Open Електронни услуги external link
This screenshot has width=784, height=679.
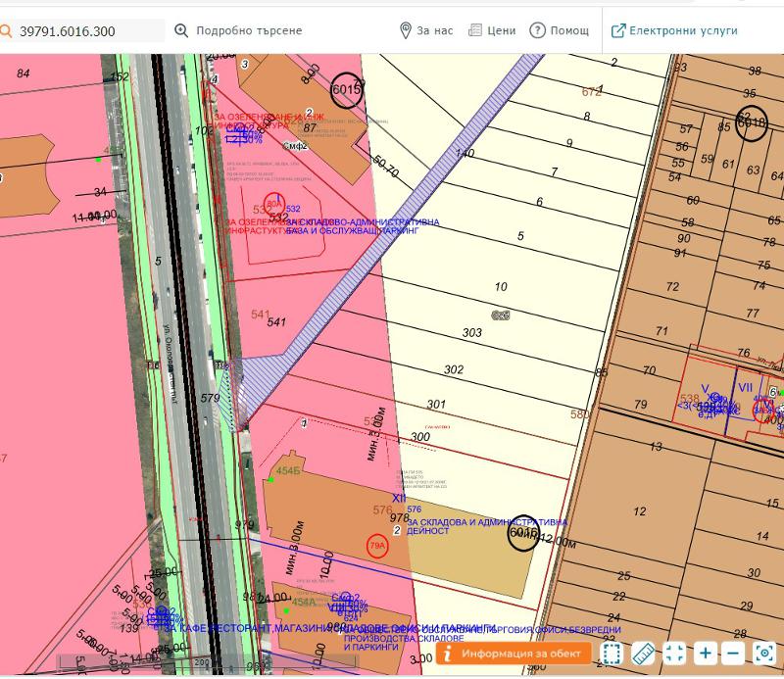point(674,30)
